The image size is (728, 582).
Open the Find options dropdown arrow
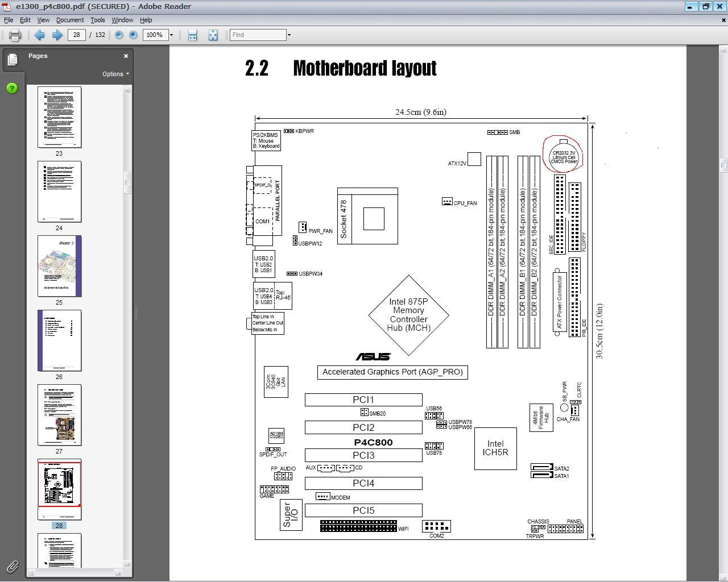point(289,35)
